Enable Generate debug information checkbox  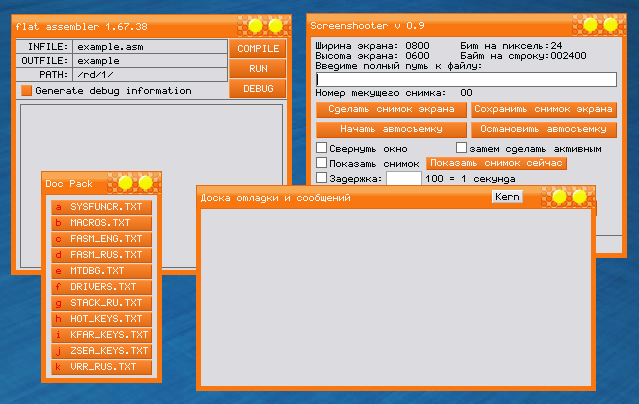click(27, 91)
